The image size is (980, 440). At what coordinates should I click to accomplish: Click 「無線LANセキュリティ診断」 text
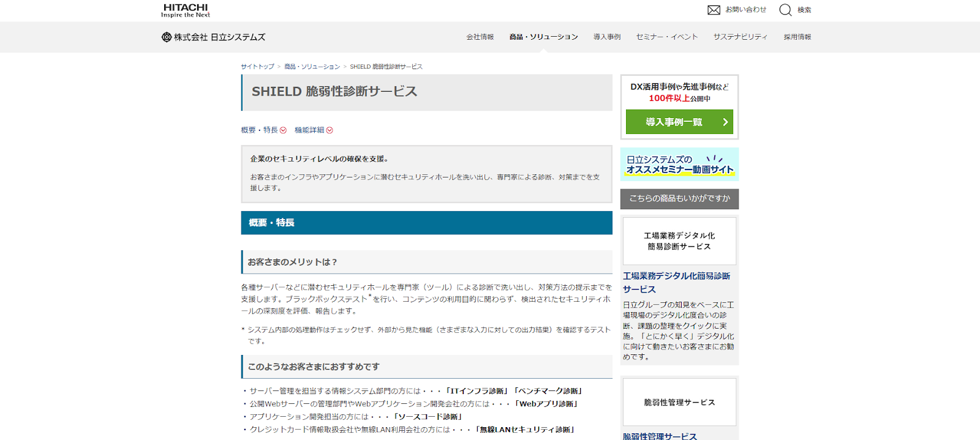coord(525,430)
